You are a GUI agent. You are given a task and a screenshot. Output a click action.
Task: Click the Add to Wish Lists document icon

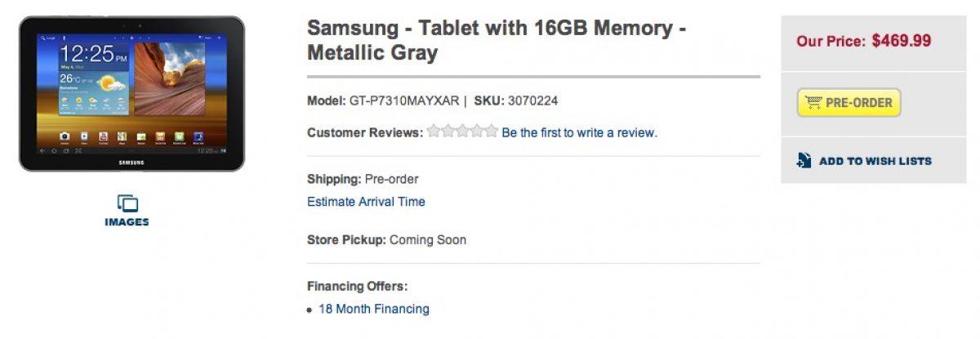pyautogui.click(x=804, y=161)
